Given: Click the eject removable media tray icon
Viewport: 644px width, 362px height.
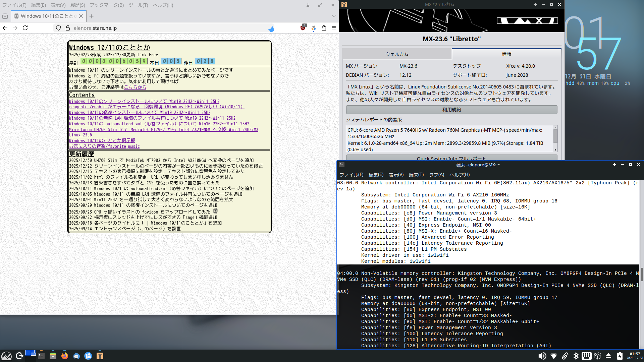Looking at the screenshot, I should [608, 356].
